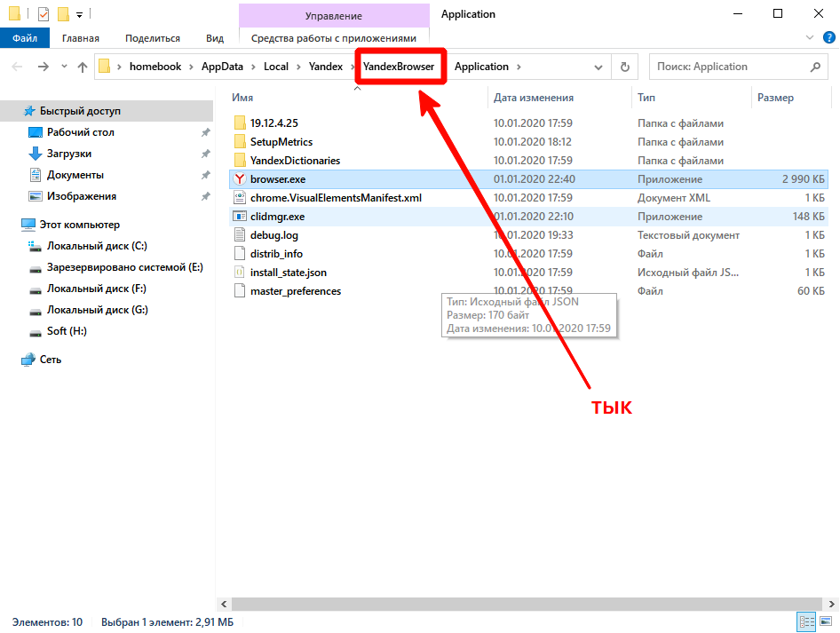Screen dimensions: 840x633
Task: Switch to details view layout icon
Action: [x=807, y=621]
